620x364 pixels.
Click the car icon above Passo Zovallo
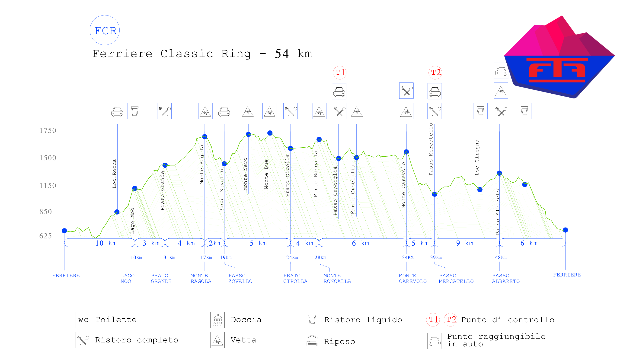point(224,111)
